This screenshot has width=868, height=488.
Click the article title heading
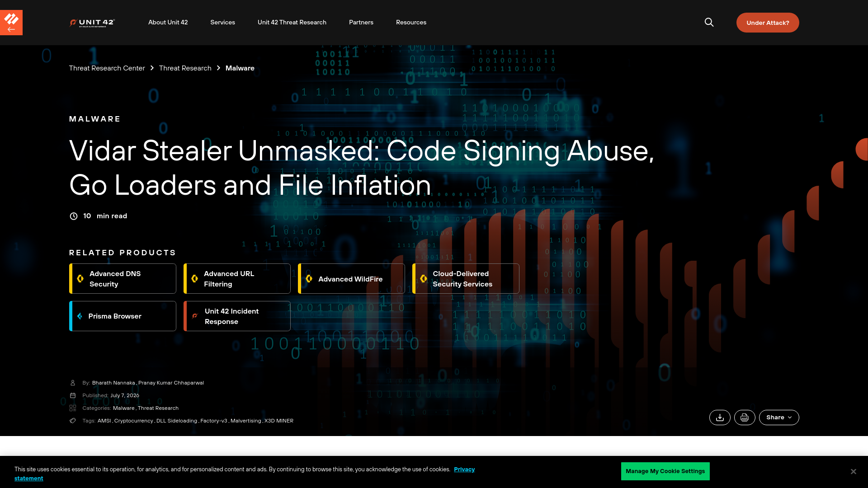(362, 168)
